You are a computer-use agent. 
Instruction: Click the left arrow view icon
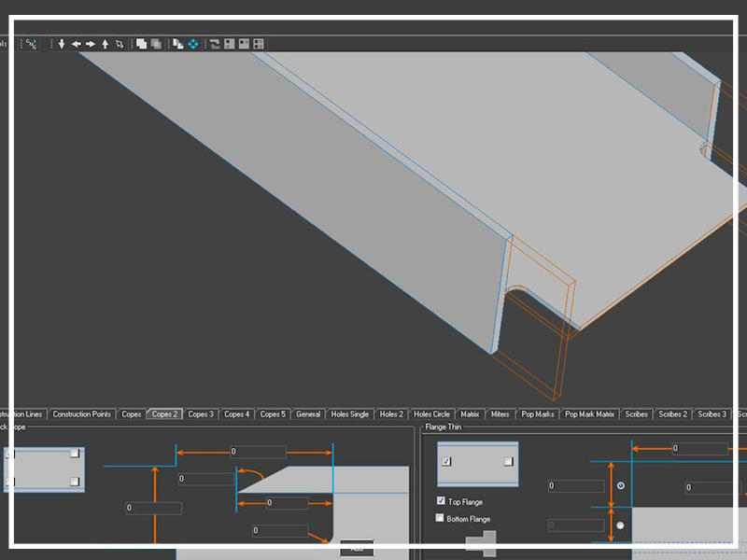click(77, 44)
